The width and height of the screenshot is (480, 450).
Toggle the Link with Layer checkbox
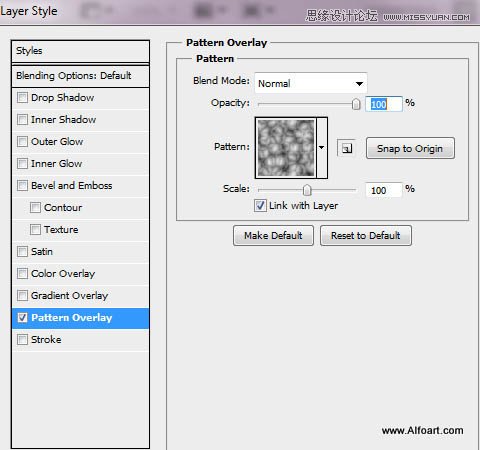[x=260, y=205]
